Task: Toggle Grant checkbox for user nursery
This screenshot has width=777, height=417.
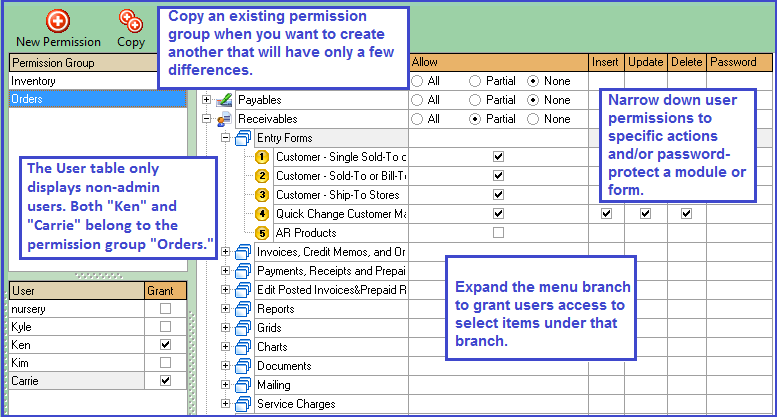Action: click(166, 309)
